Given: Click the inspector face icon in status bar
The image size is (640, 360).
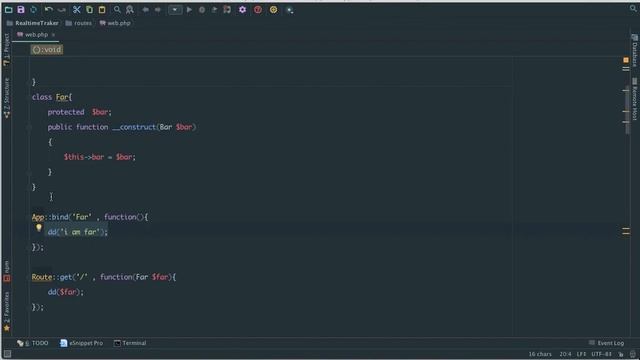Looking at the screenshot, I should click(633, 354).
